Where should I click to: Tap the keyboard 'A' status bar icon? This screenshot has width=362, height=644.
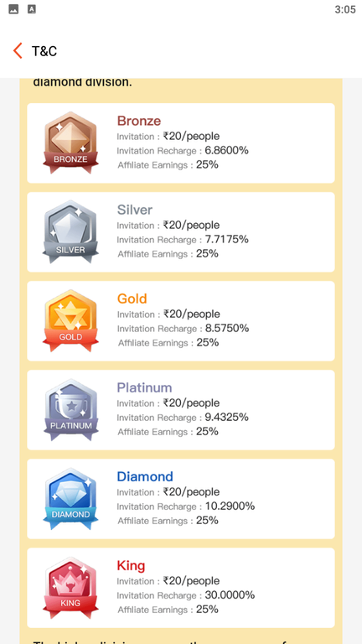pos(32,9)
